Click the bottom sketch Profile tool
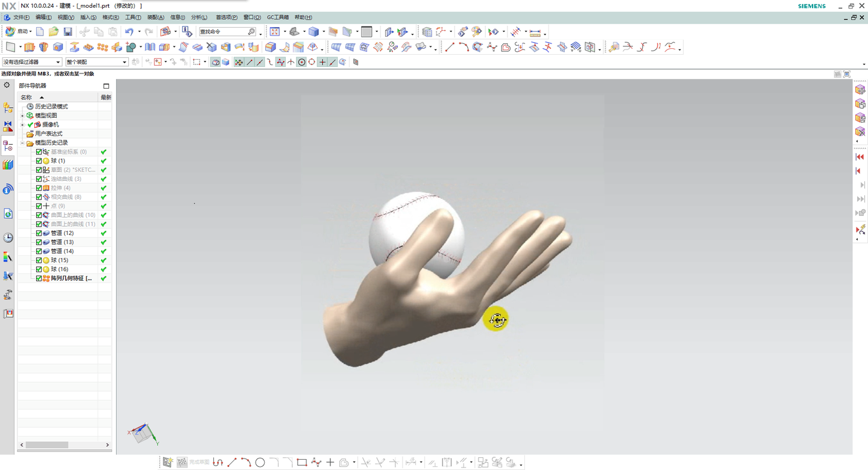Viewport: 868px width, 470px height. click(218, 462)
